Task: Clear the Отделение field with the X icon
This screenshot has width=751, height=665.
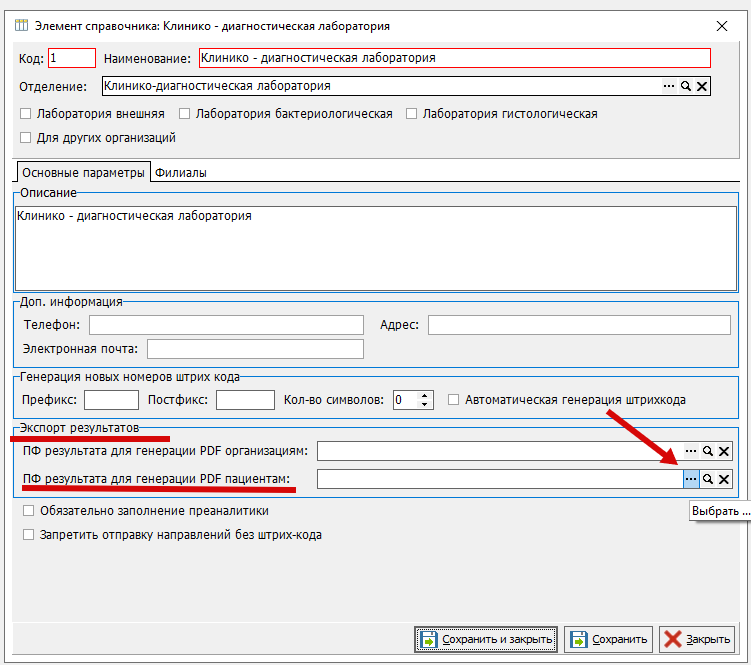Action: pos(702,87)
